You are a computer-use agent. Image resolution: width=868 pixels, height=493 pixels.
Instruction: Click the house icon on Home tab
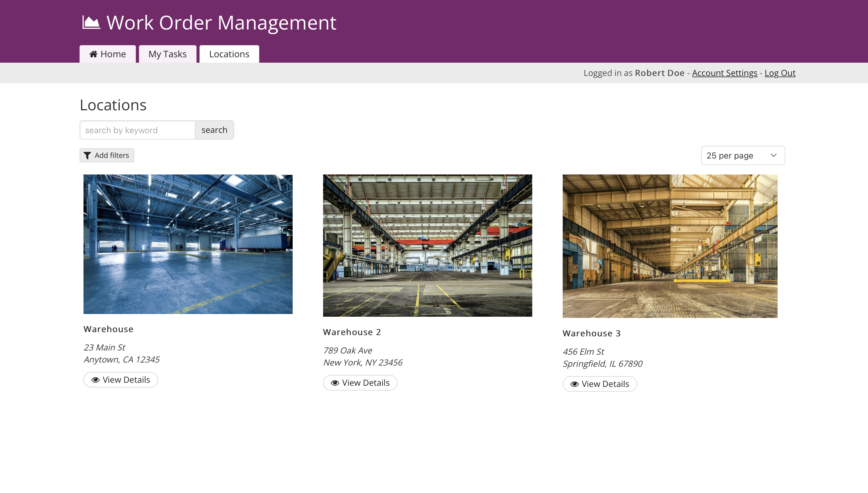(x=93, y=54)
